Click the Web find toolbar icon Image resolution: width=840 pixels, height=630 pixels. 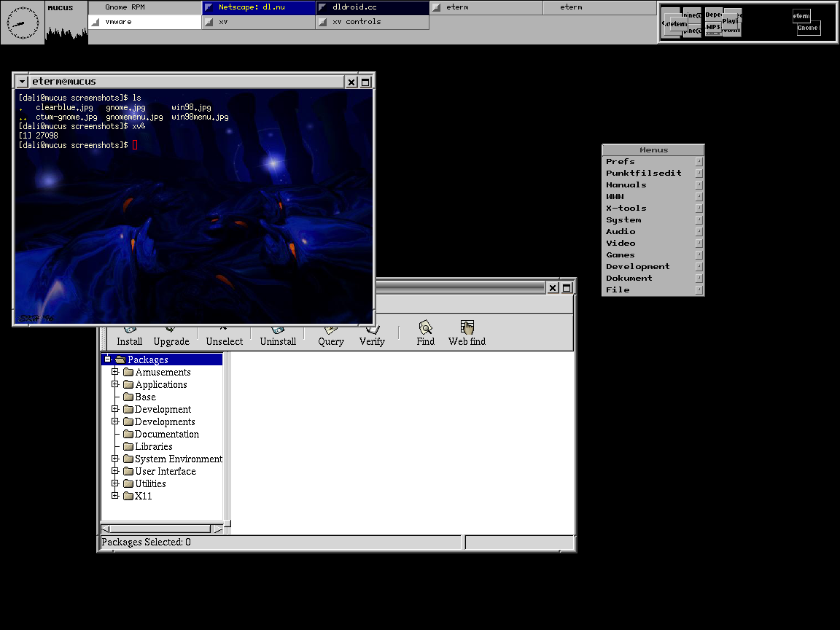click(467, 327)
